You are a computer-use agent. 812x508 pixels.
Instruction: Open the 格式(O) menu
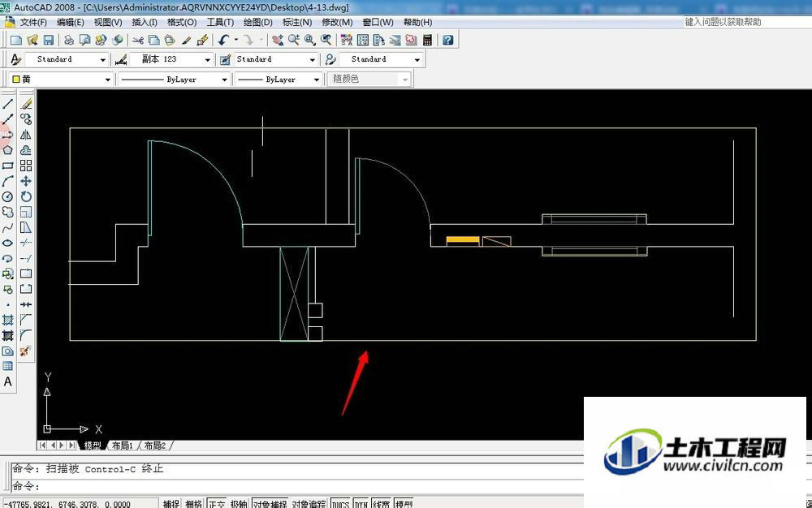point(182,22)
